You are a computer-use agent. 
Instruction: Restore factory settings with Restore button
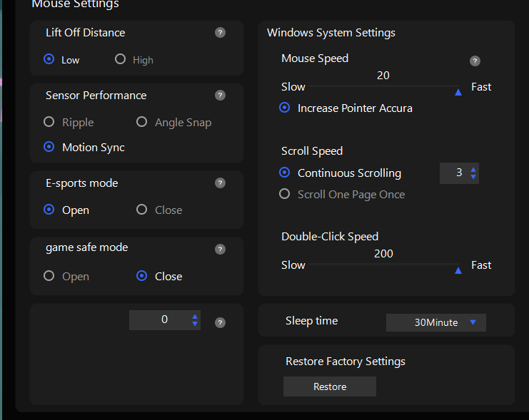coord(330,386)
